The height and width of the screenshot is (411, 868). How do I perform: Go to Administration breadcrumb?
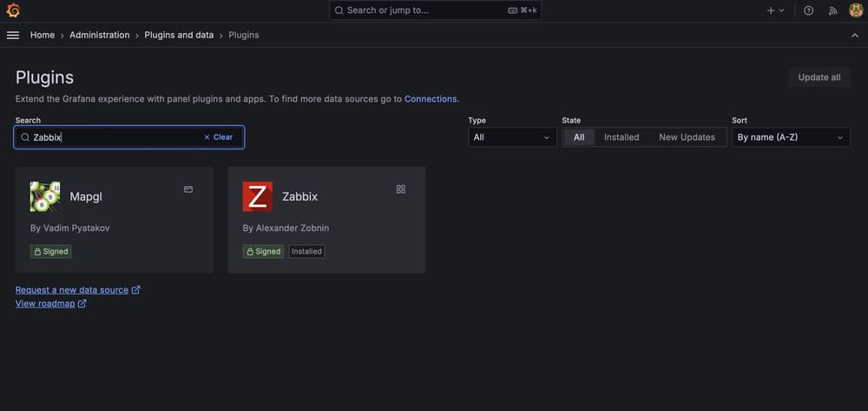[100, 35]
